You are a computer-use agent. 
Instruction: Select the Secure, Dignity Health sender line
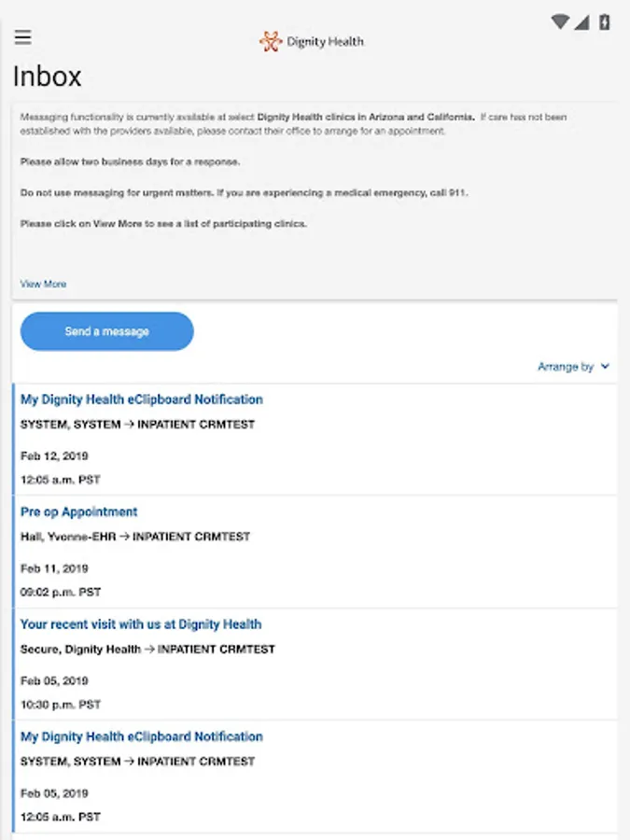click(x=147, y=649)
